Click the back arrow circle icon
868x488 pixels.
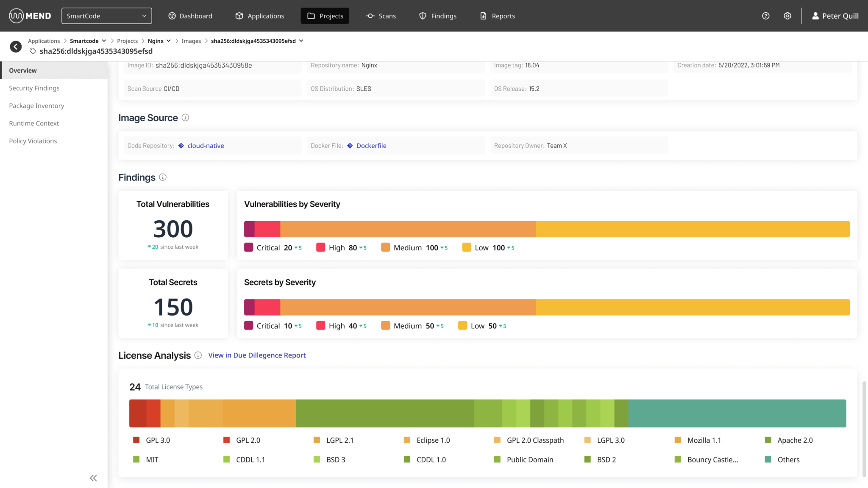click(16, 47)
